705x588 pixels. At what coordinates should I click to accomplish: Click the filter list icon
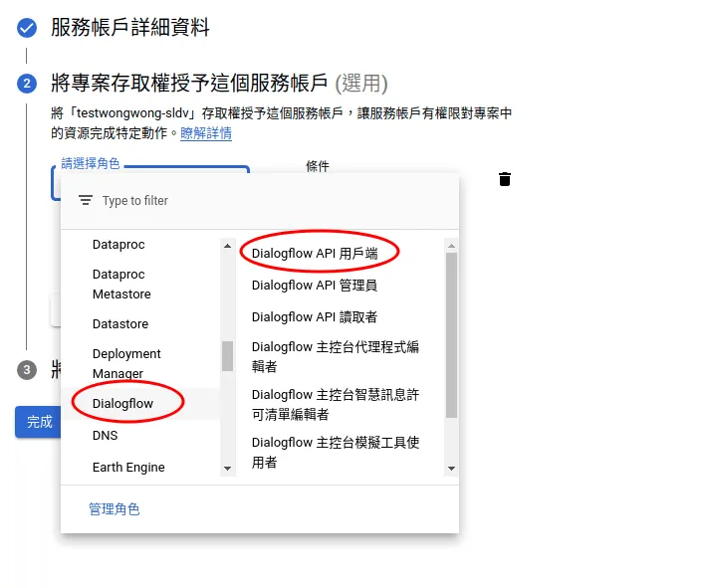85,200
